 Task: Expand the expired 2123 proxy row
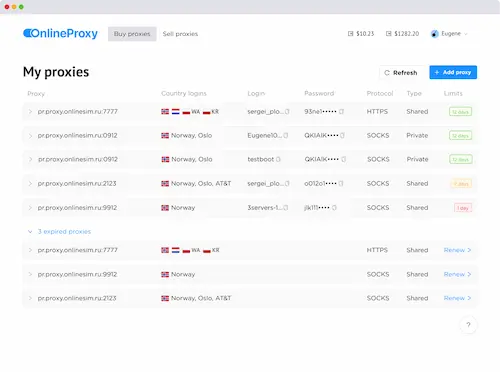pyautogui.click(x=30, y=298)
